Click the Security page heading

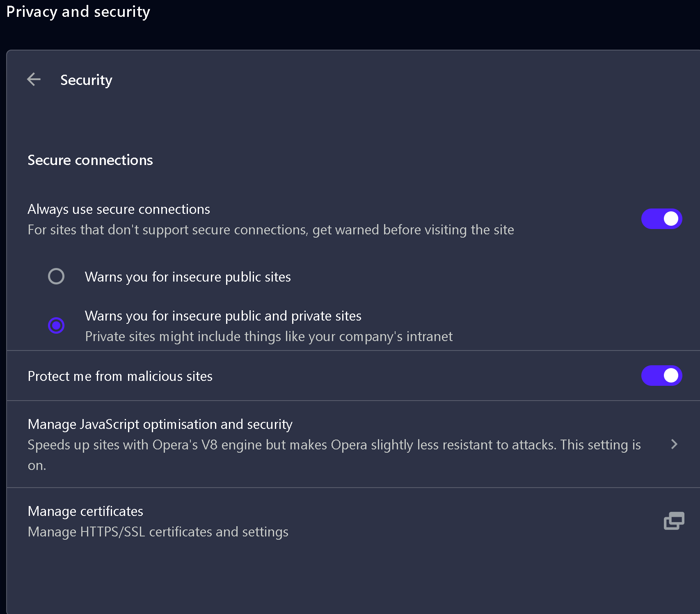(x=86, y=80)
